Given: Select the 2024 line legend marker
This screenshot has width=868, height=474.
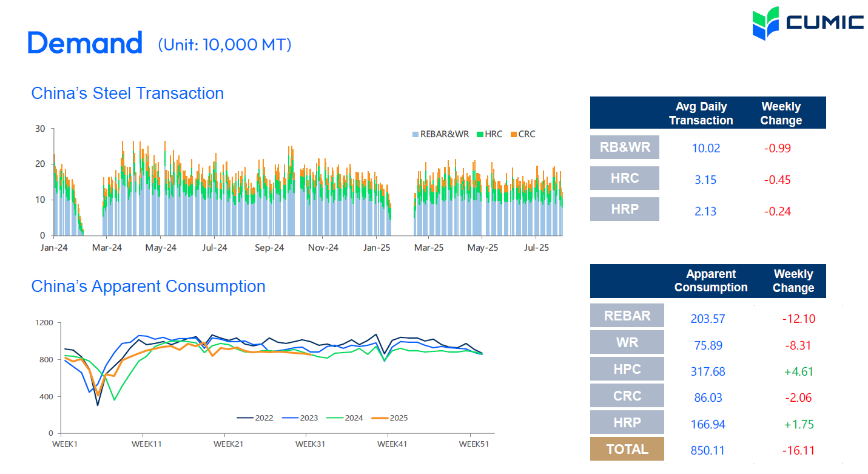Looking at the screenshot, I should 334,418.
